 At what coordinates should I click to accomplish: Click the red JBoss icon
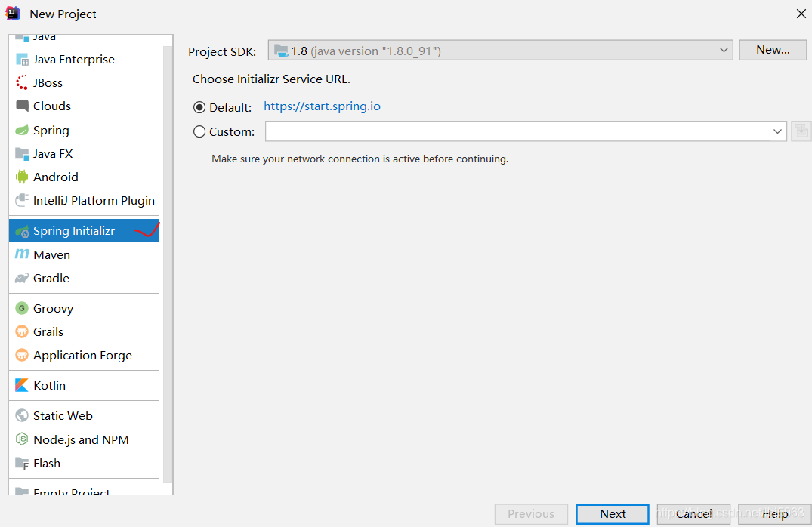pyautogui.click(x=22, y=83)
